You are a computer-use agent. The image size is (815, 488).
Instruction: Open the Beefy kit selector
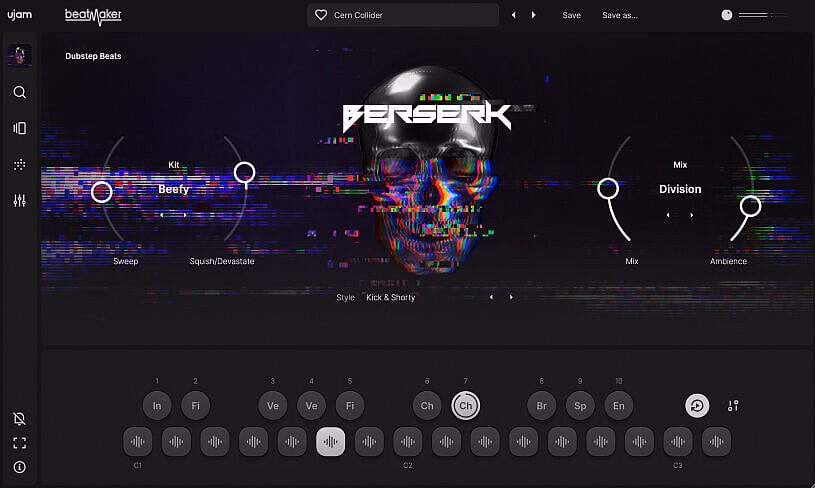174,189
